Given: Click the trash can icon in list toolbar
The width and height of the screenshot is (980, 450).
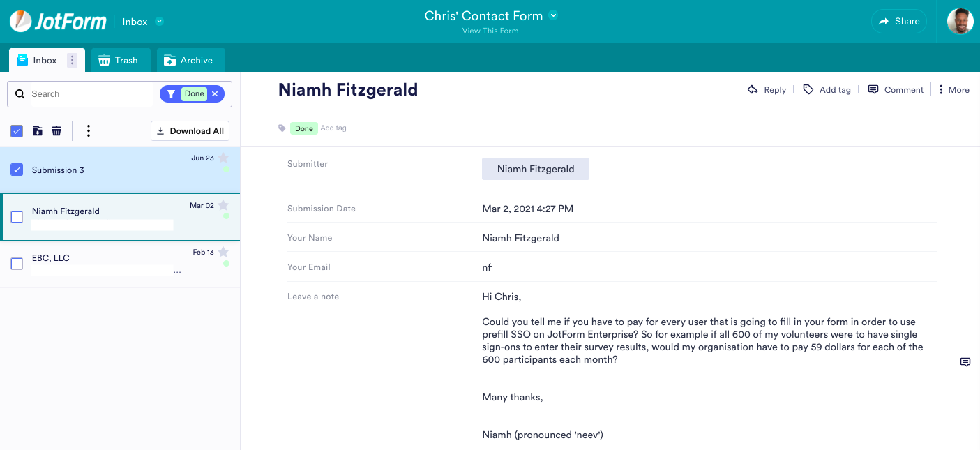Looking at the screenshot, I should 56,131.
